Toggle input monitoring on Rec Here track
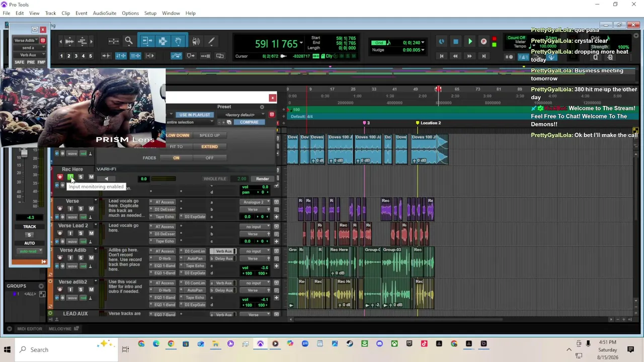This screenshot has height=362, width=644. pos(70,177)
